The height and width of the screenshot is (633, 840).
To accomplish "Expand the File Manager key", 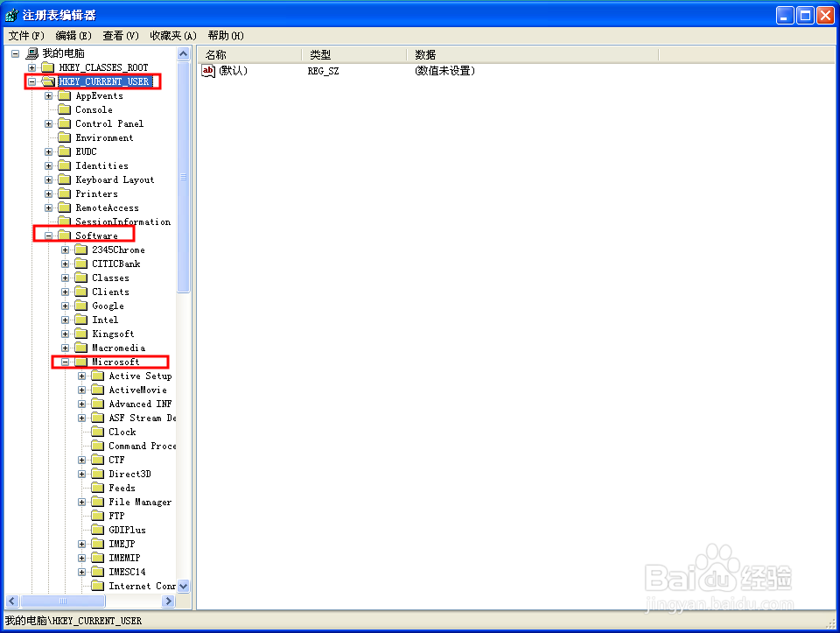I will click(82, 503).
